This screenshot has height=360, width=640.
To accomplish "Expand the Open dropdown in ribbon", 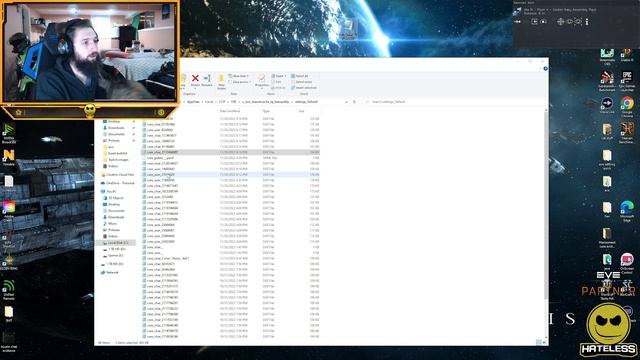I will [279, 76].
